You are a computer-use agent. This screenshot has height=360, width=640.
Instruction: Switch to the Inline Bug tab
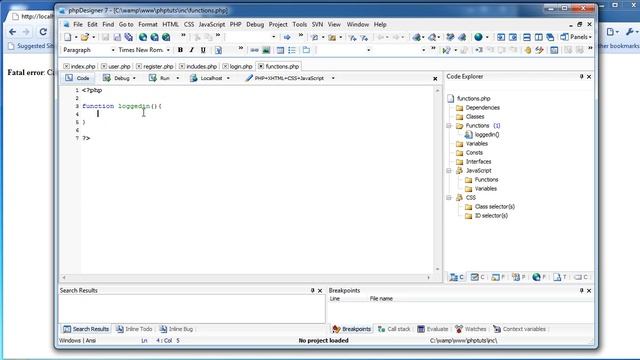coord(176,329)
